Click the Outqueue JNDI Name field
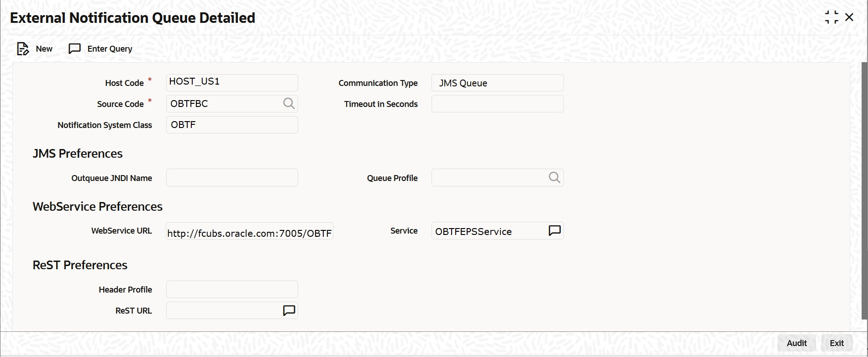Viewport: 868px width, 357px height. 232,178
